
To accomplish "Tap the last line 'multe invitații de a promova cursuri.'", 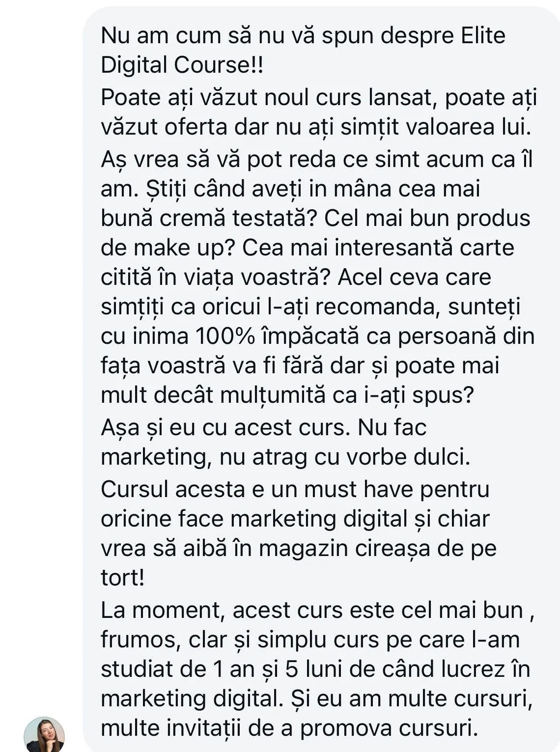I will pos(289,728).
